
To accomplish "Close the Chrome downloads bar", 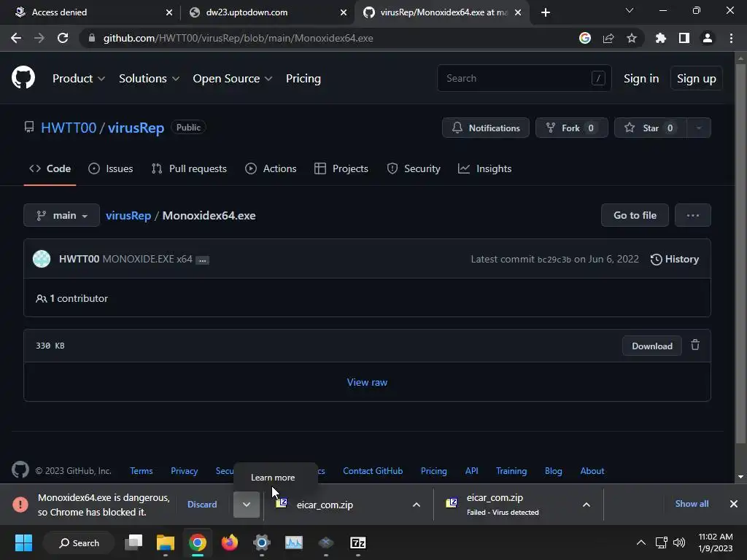I will (734, 504).
